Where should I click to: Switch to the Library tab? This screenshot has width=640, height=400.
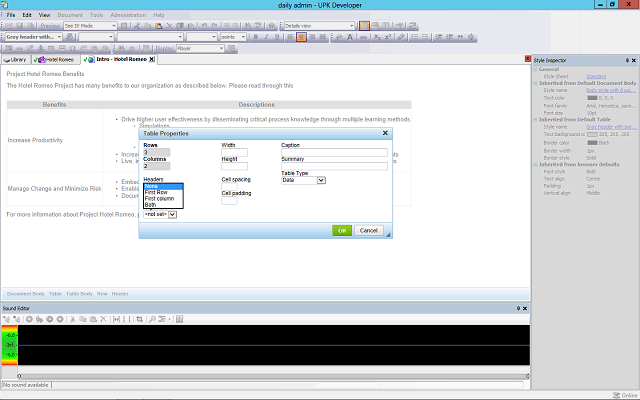tap(16, 60)
